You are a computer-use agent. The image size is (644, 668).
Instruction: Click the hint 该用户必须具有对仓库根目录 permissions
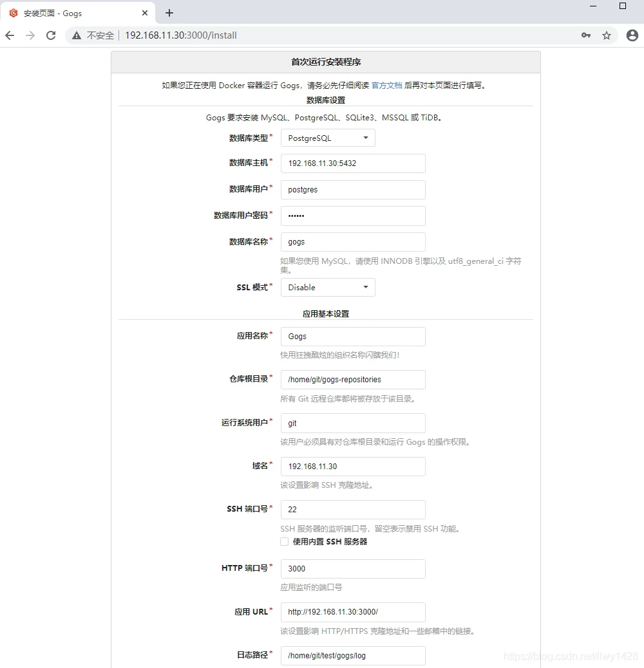pos(375,442)
